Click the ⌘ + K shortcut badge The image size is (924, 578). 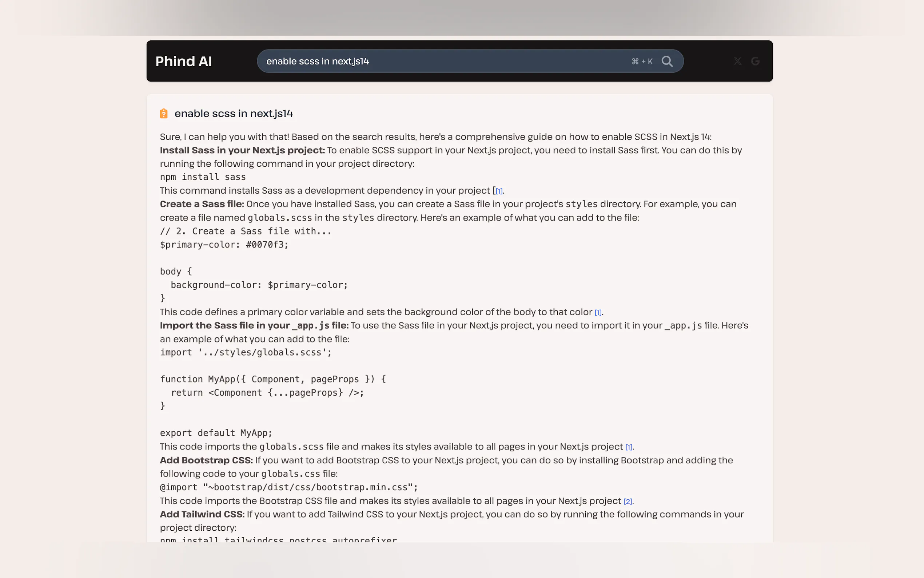pyautogui.click(x=642, y=62)
